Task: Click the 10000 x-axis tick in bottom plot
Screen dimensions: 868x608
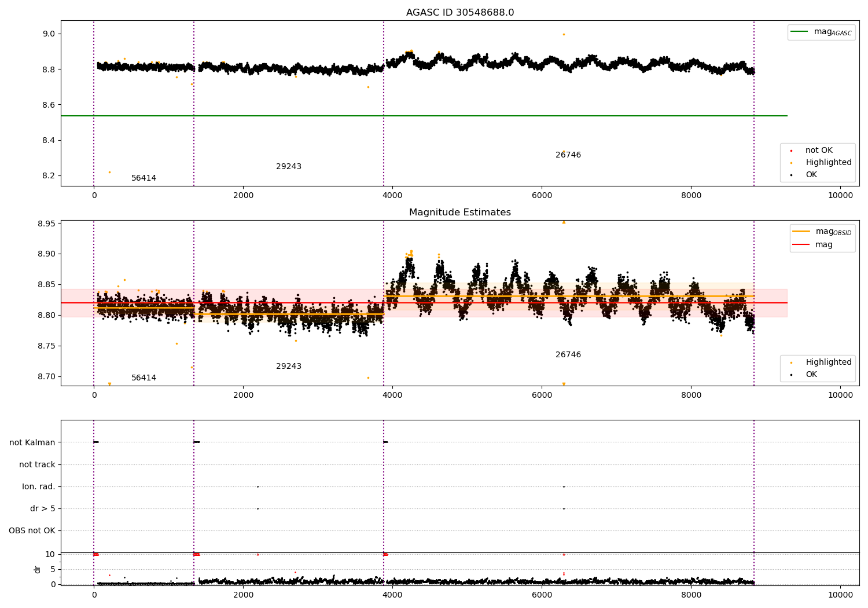Action: (x=841, y=595)
